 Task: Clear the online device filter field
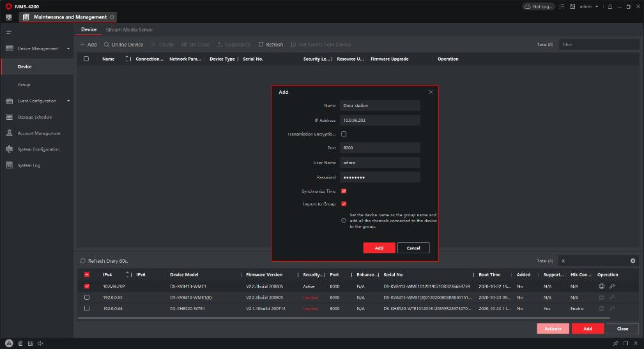(633, 261)
